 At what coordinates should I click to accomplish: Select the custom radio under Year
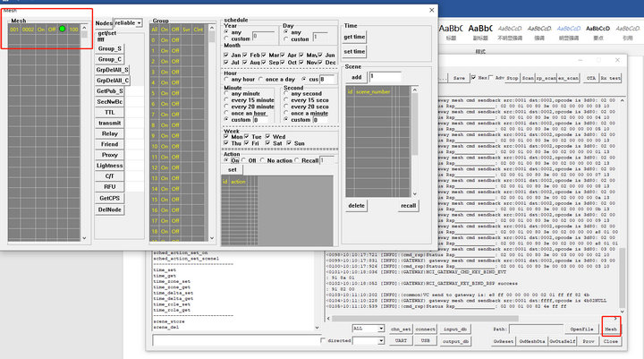pos(226,38)
